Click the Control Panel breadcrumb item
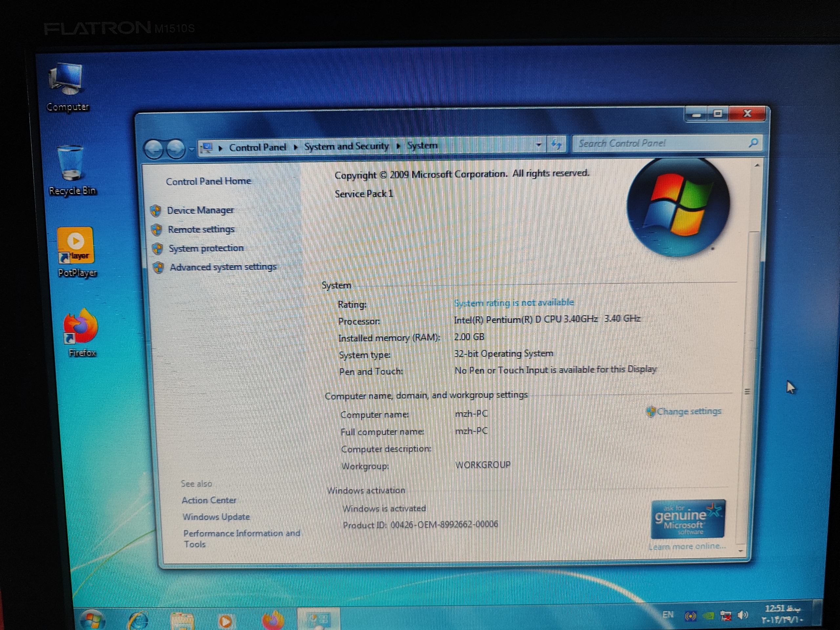 pos(257,147)
